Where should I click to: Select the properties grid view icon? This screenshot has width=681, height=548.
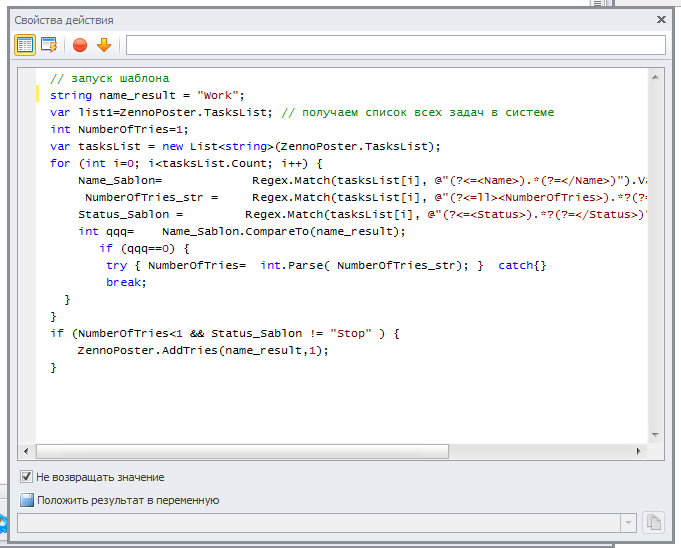pyautogui.click(x=25, y=45)
